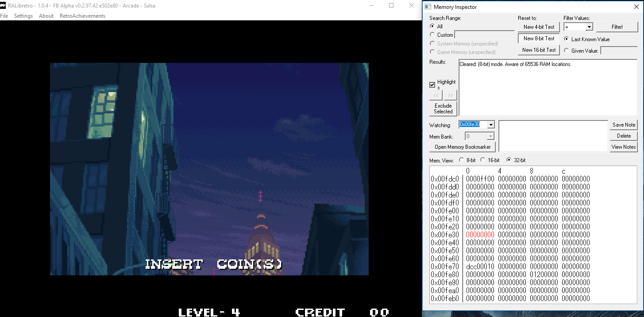Click the red highlighted value at 0x00fe30
Viewport: 644px width, 317px height.
[x=480, y=235]
